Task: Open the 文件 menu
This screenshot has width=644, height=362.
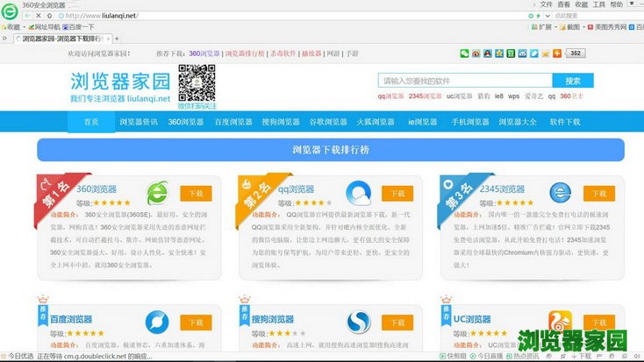Action: click(547, 4)
